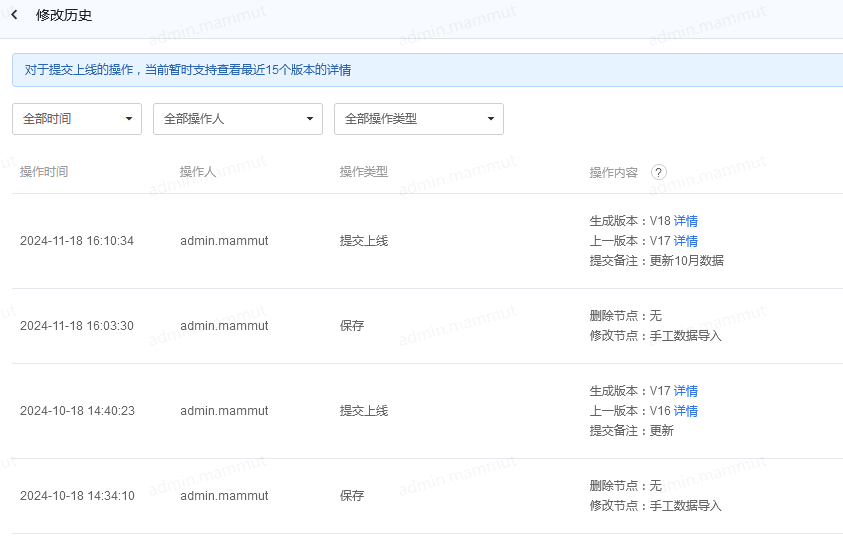This screenshot has width=843, height=543.
Task: Click the note 提交备注：更新
Action: pos(632,431)
